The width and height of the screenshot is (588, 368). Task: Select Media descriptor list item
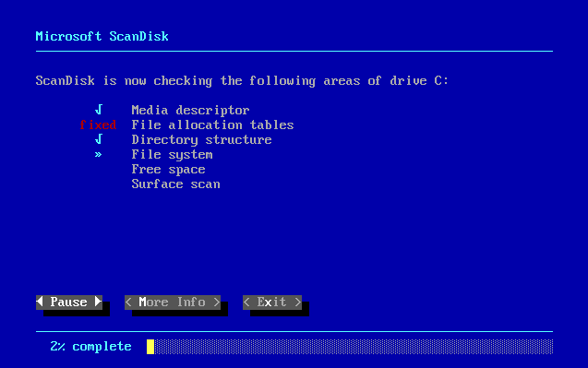190,110
